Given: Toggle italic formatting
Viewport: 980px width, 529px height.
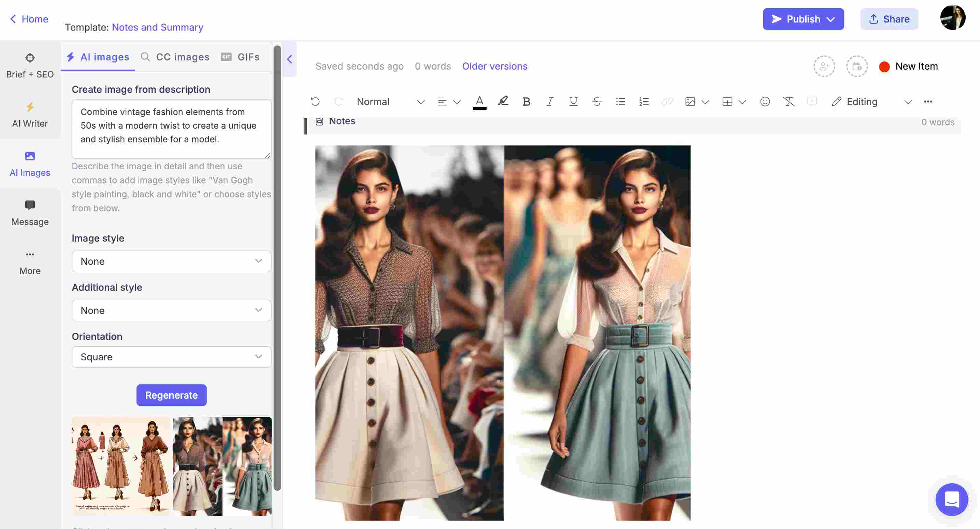Looking at the screenshot, I should 550,102.
